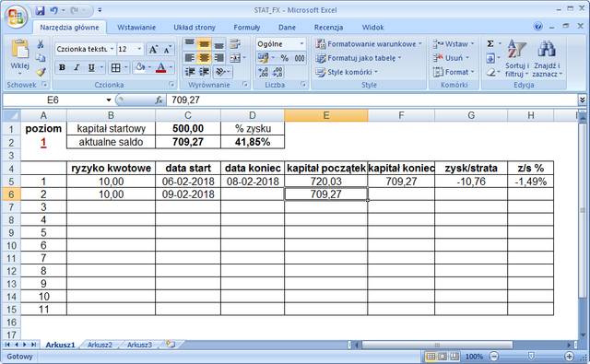The width and height of the screenshot is (590, 364).
Task: Align text to top
Action: coord(189,44)
